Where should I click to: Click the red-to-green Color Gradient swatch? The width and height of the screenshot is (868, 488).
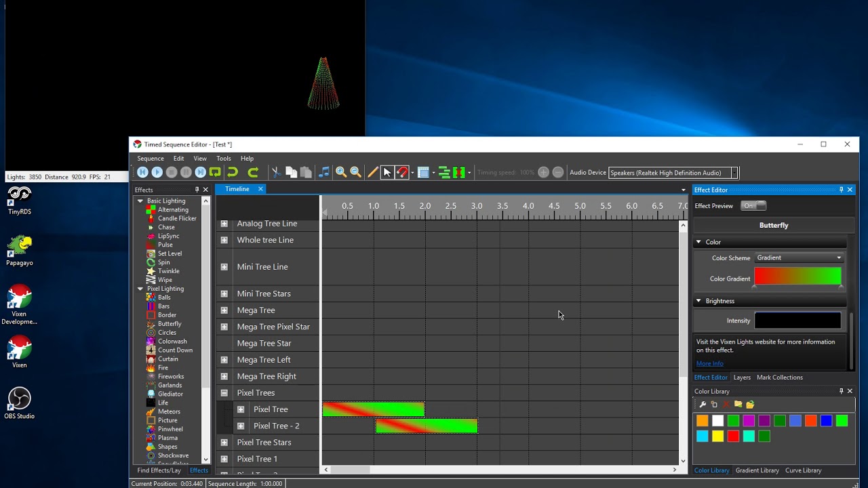point(797,277)
